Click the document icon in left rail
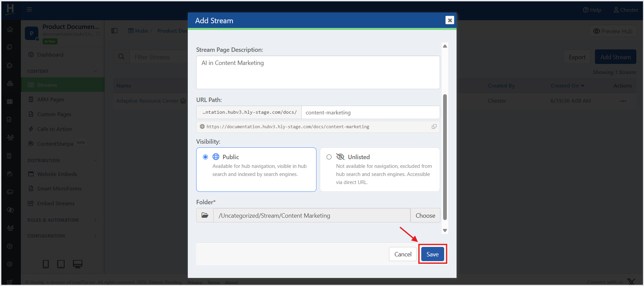 click(x=9, y=119)
